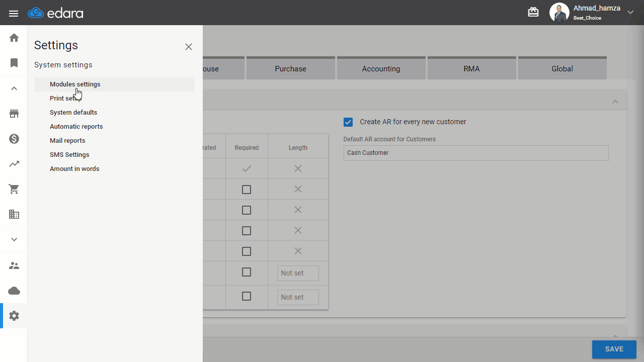Switch to the Global tab
Viewport: 644px width, 362px height.
(562, 68)
